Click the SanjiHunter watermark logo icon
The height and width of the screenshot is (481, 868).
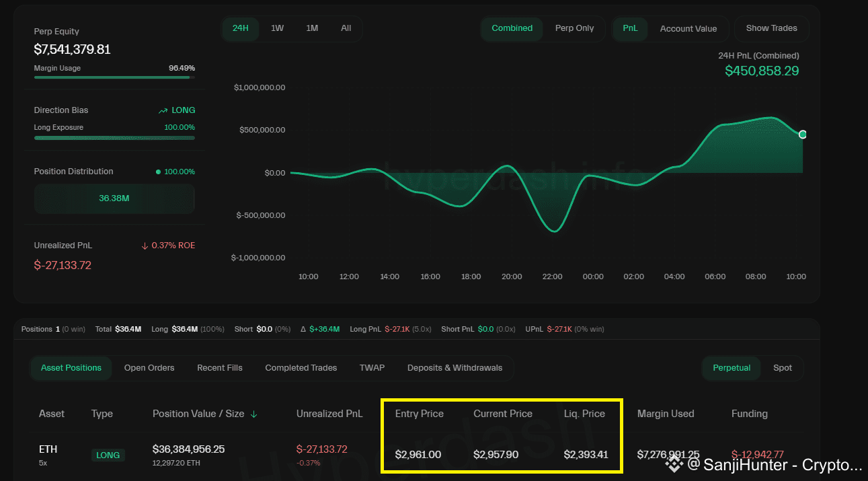pos(674,464)
